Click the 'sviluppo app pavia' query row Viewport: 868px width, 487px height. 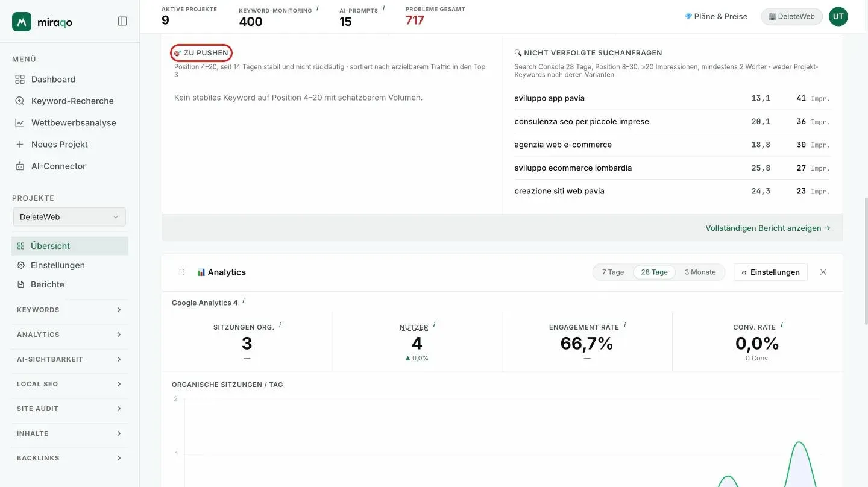672,98
